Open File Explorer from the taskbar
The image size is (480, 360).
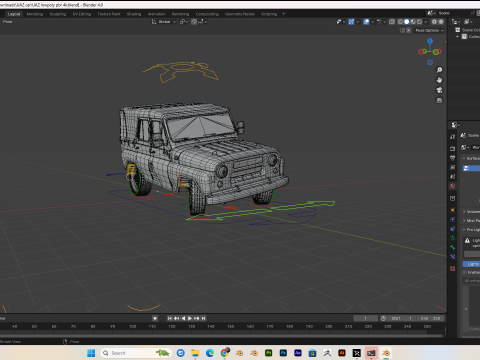pos(195,353)
